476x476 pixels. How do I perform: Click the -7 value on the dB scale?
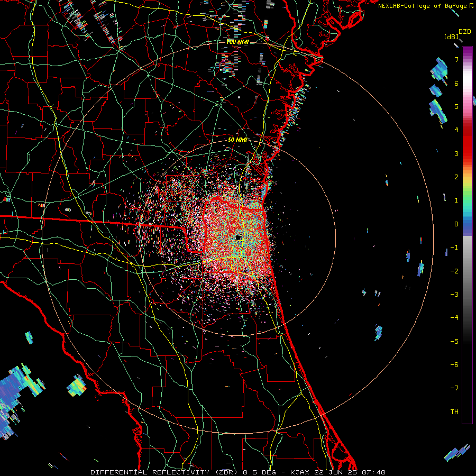pyautogui.click(x=454, y=388)
